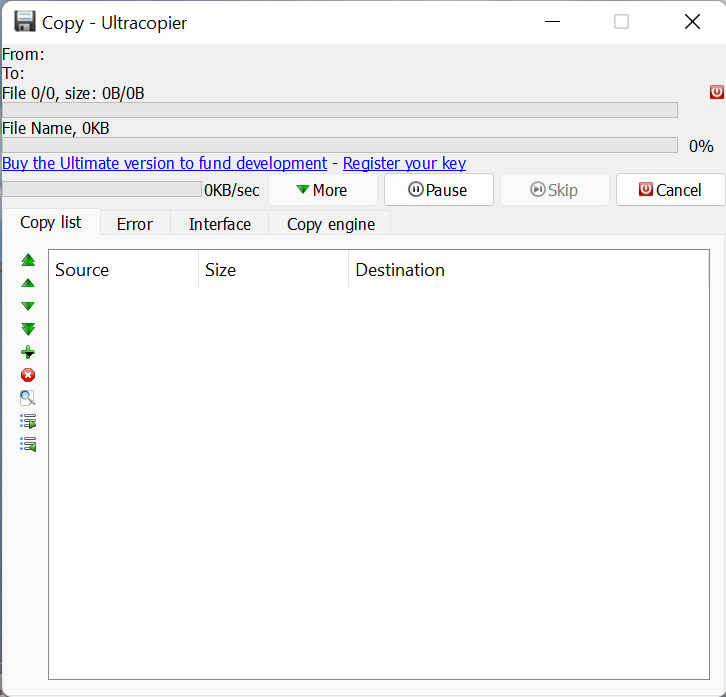Pause the copy operation
Image resolution: width=726 pixels, height=697 pixels.
[x=438, y=190]
